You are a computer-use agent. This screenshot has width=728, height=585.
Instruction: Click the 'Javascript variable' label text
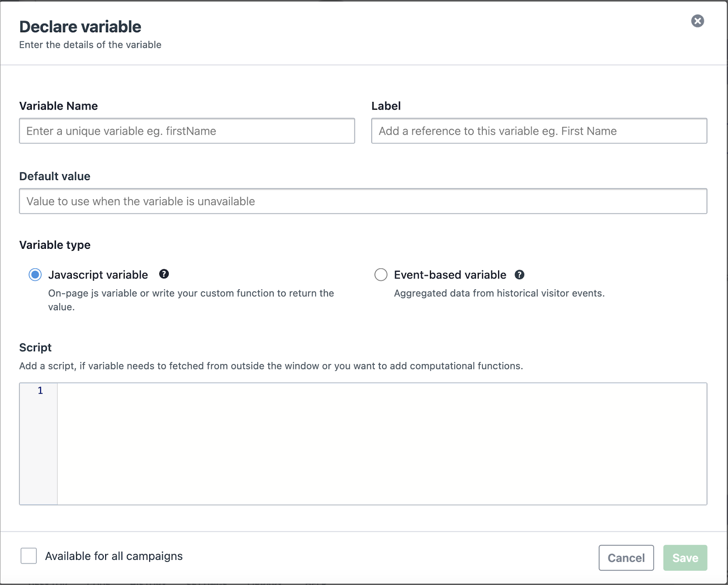click(x=98, y=275)
